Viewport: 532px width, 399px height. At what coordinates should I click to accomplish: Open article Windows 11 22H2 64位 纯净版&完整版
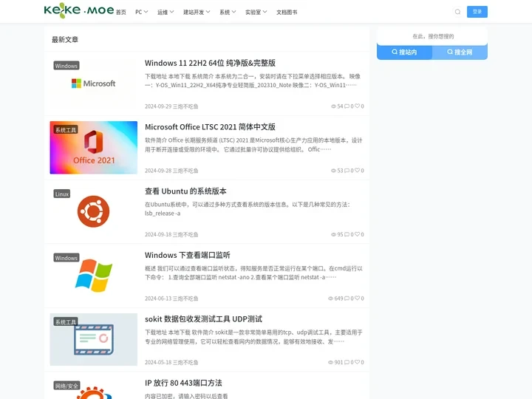pyautogui.click(x=210, y=63)
